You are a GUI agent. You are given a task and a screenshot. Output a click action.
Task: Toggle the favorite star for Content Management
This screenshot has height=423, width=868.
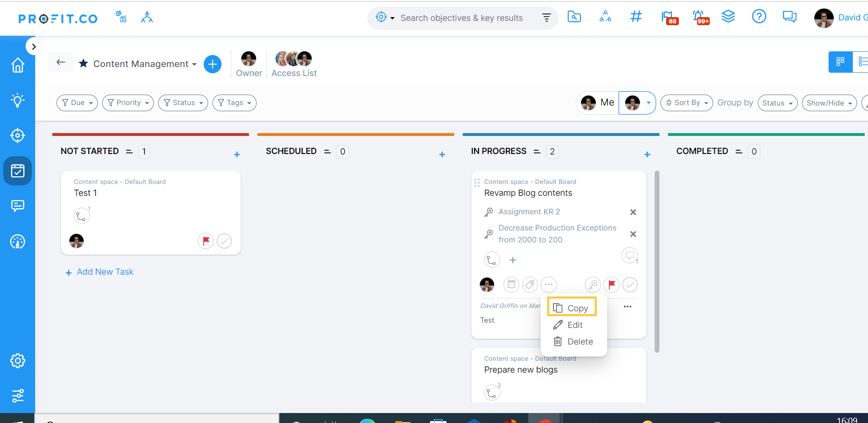point(83,63)
